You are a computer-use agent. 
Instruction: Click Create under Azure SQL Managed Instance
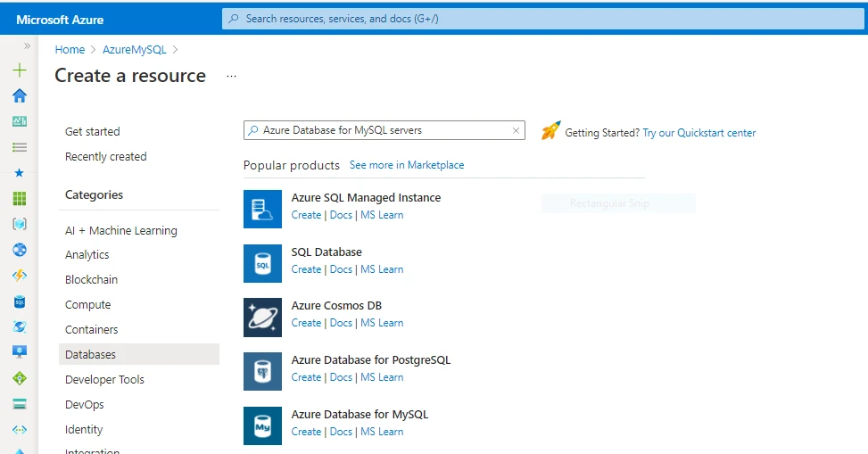tap(306, 215)
